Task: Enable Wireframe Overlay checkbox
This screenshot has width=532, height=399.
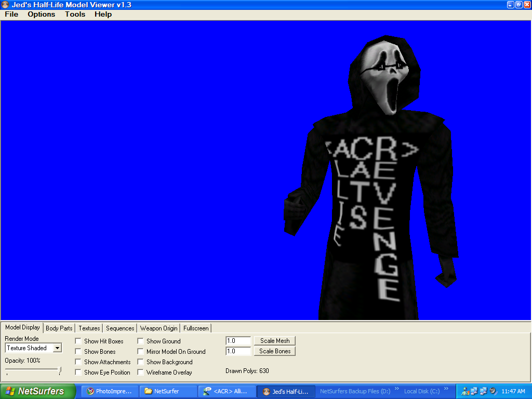Action: (x=140, y=372)
